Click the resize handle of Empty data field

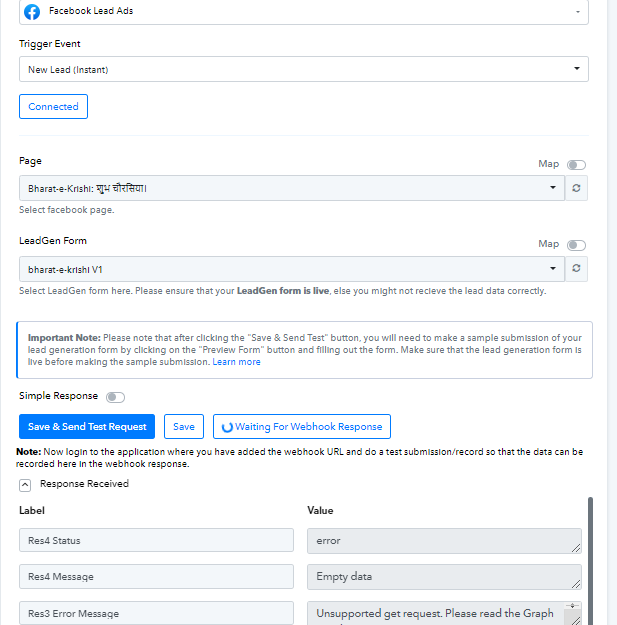point(576,584)
